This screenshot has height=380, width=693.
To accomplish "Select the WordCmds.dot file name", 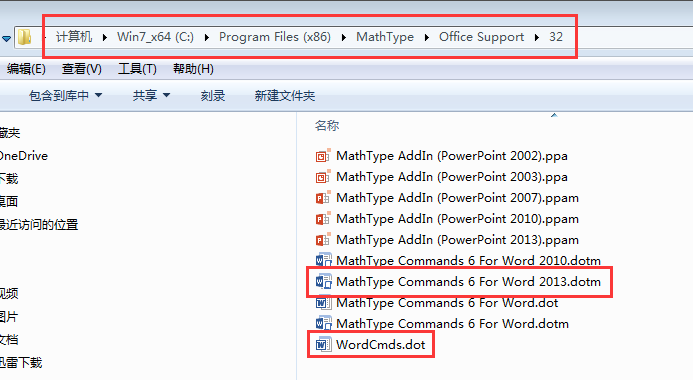I will tap(381, 345).
